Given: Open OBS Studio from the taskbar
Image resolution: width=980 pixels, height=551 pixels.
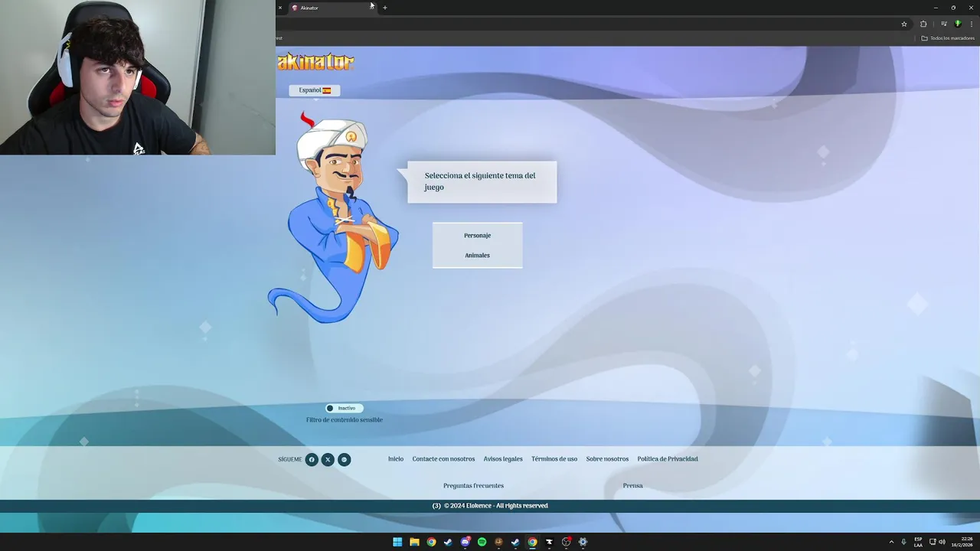Looking at the screenshot, I should point(566,542).
